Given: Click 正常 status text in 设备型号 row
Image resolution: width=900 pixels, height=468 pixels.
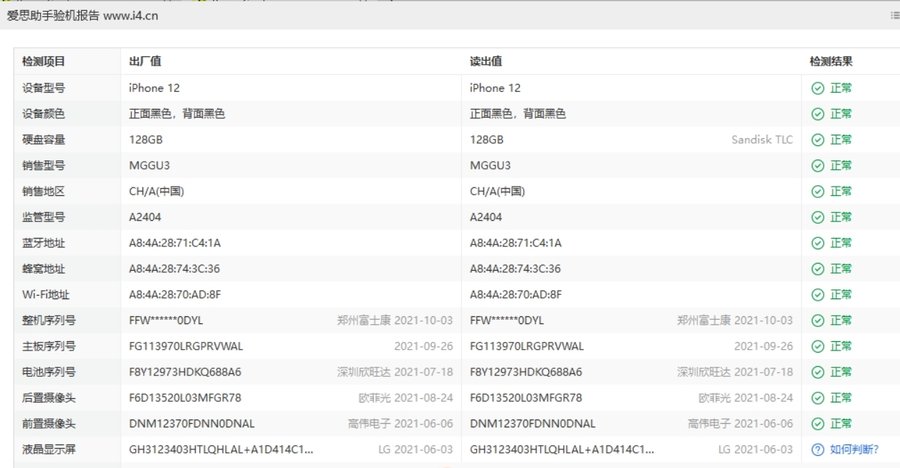Looking at the screenshot, I should [841, 88].
